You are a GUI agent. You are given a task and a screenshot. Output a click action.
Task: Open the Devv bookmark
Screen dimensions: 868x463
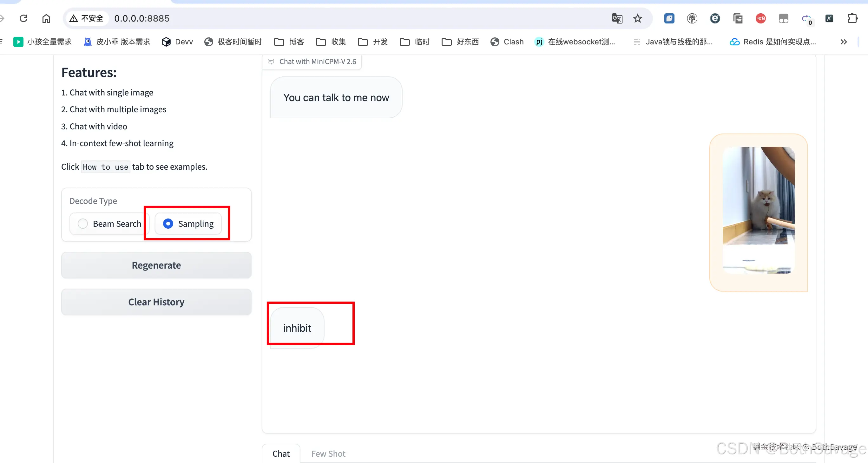click(177, 42)
